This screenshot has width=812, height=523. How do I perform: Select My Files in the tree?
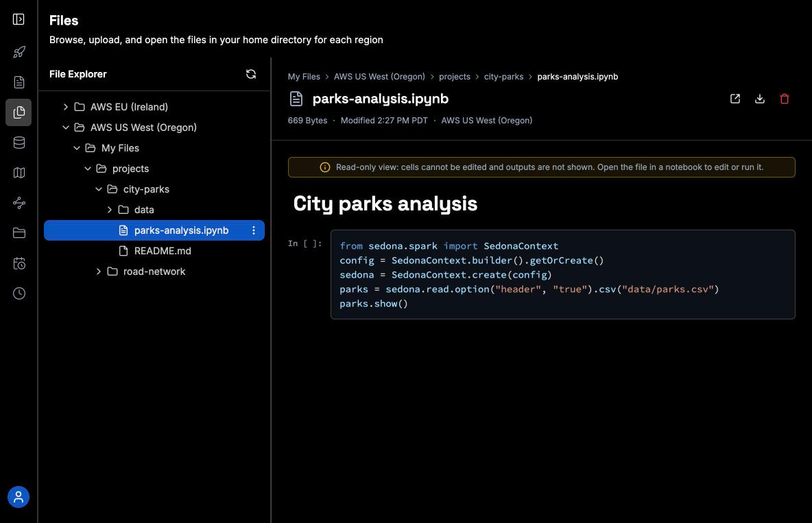click(154, 148)
